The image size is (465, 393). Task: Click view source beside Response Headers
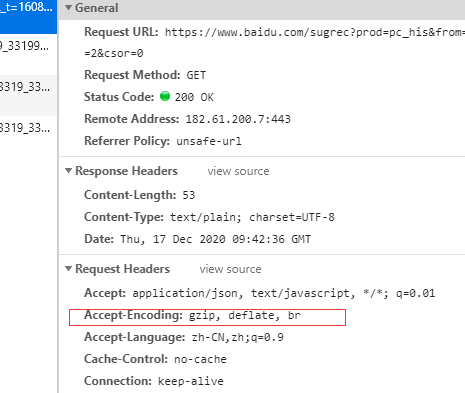click(x=238, y=171)
